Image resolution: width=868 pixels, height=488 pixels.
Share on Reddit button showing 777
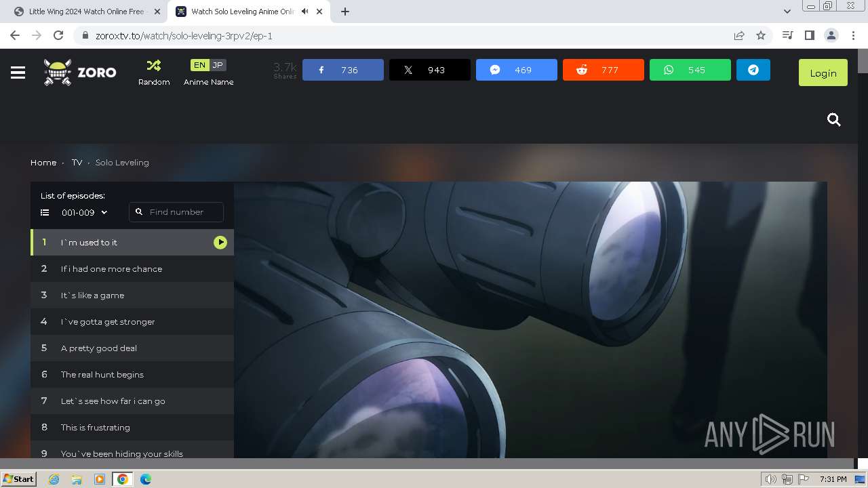click(x=604, y=70)
